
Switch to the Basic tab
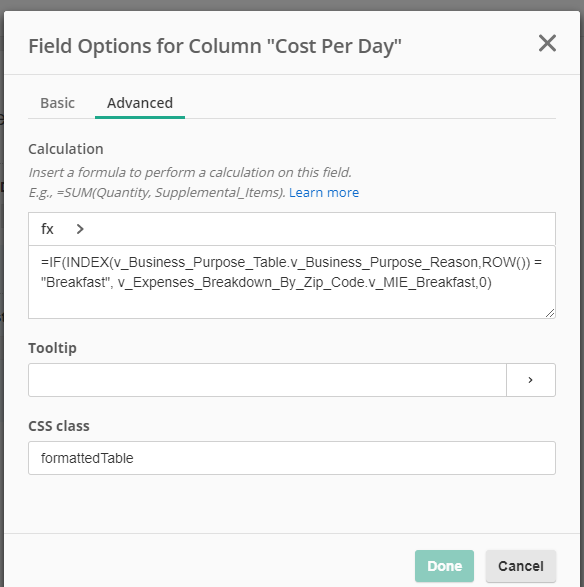click(x=57, y=103)
